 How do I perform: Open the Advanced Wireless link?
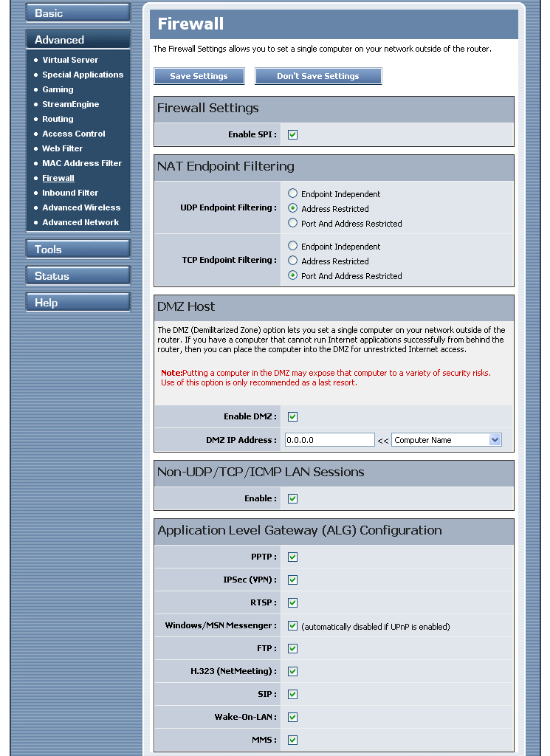click(x=81, y=207)
